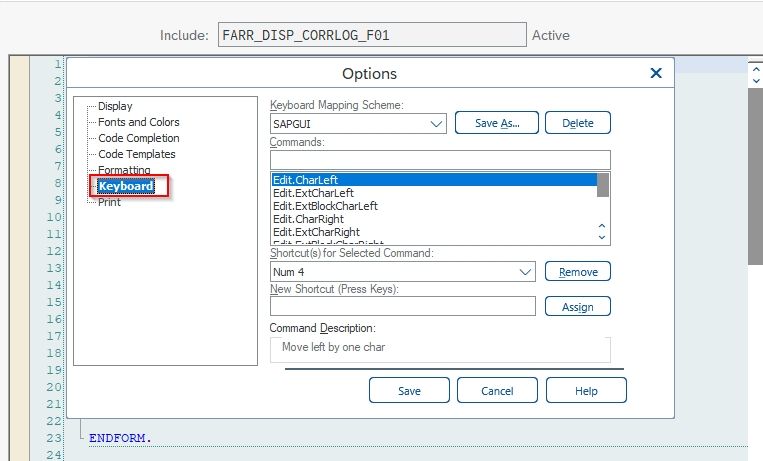
Task: Click editor's up arrow at top right
Action: click(x=756, y=70)
